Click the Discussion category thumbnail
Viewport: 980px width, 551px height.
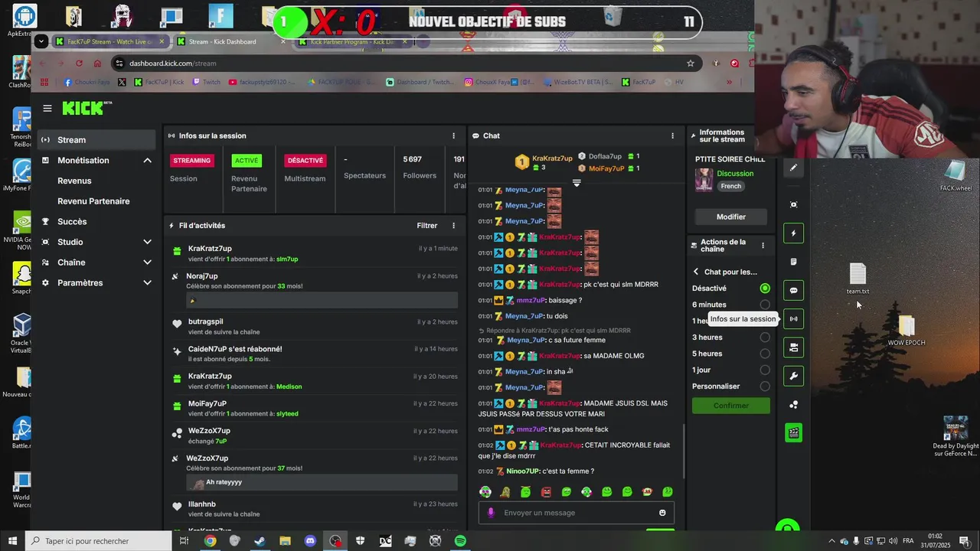coord(704,180)
